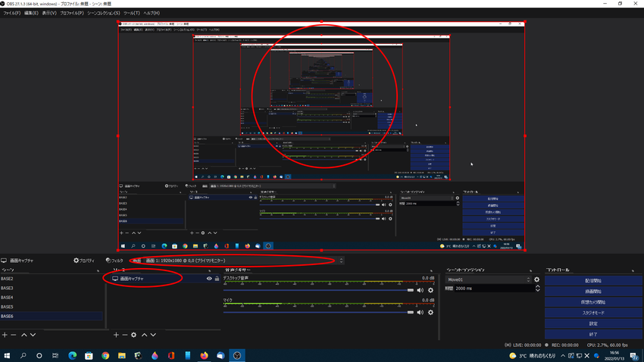The image size is (644, 362).
Task: Open Microsoft Store from the taskbar
Action: 89,355
